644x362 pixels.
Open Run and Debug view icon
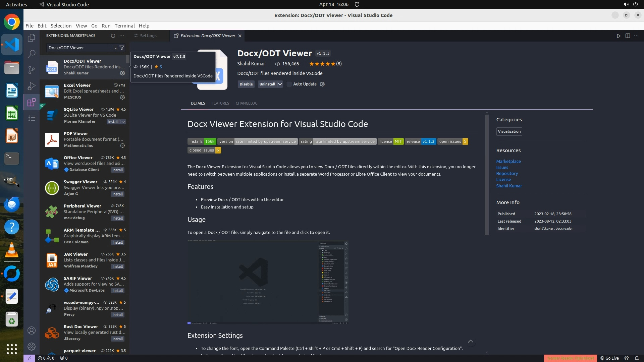coord(32,86)
